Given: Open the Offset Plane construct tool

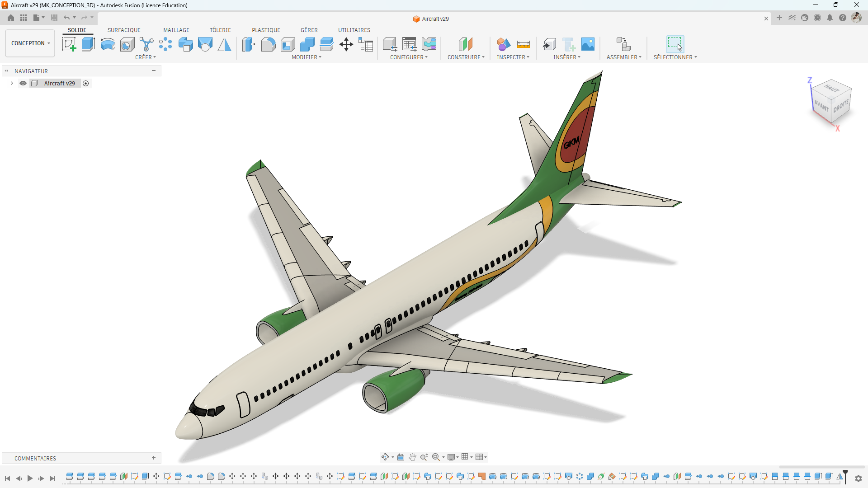Looking at the screenshot, I should tap(466, 44).
